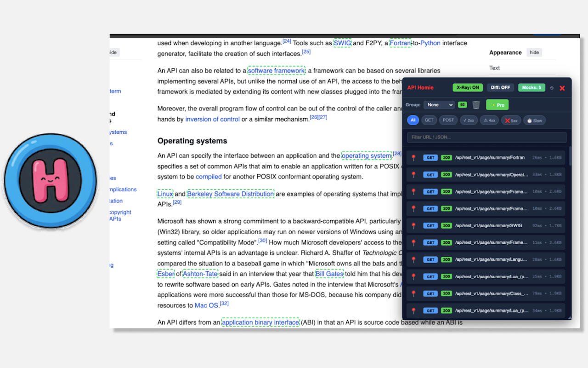The width and height of the screenshot is (588, 368).
Task: Pin the Fortran summary request
Action: [x=413, y=158]
